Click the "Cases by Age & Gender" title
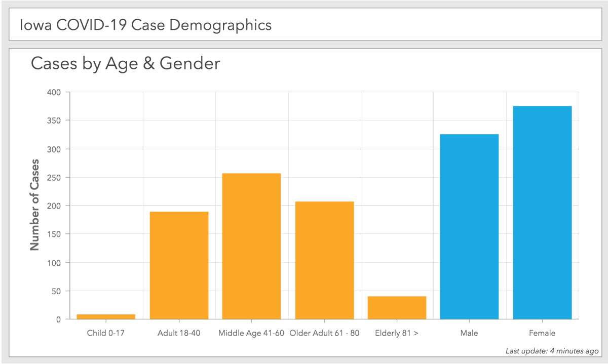The image size is (608, 364). pyautogui.click(x=126, y=64)
